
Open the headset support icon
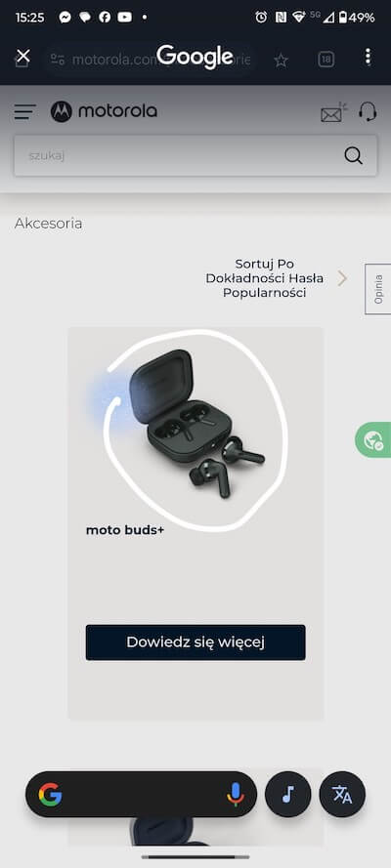[368, 112]
